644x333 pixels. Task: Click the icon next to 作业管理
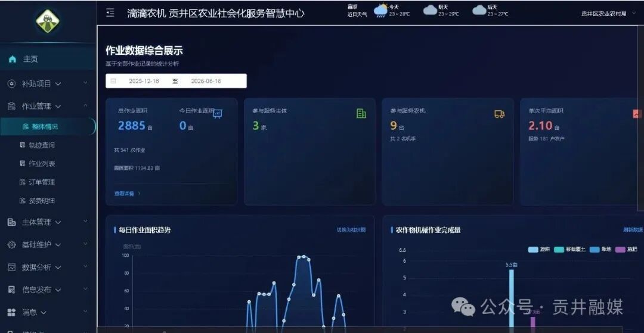click(x=12, y=106)
